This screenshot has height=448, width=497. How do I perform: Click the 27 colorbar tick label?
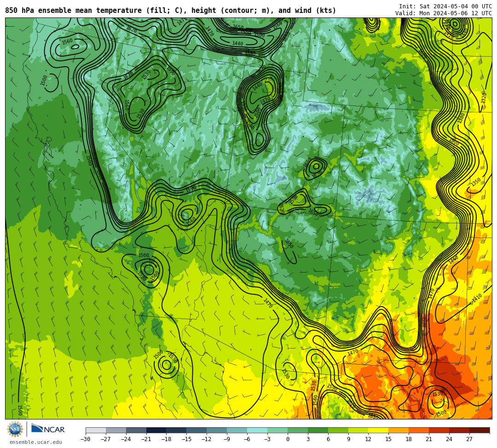tap(469, 439)
